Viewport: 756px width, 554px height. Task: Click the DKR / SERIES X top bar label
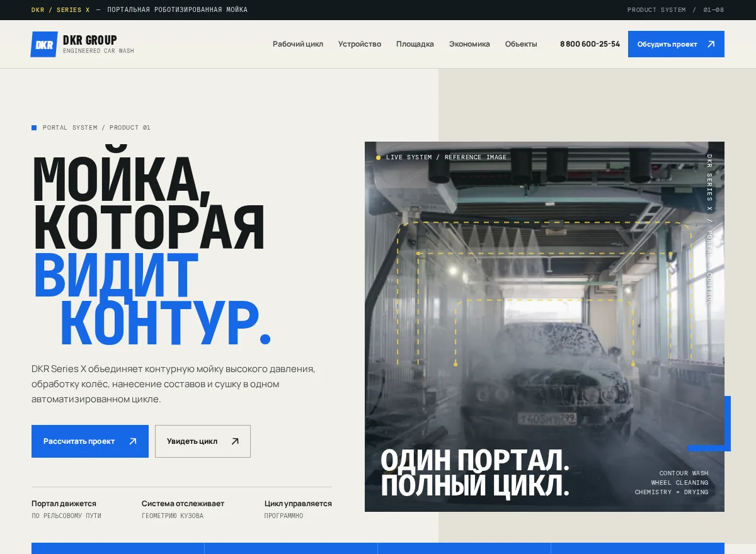click(60, 10)
